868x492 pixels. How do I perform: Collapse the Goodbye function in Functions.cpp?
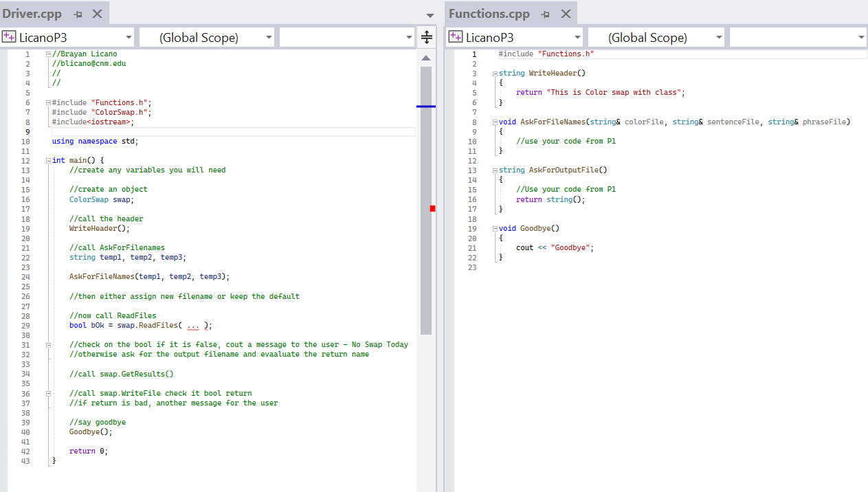[x=494, y=227]
